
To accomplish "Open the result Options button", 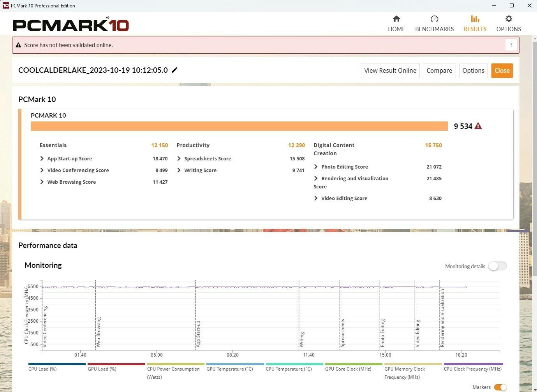I will click(x=473, y=70).
